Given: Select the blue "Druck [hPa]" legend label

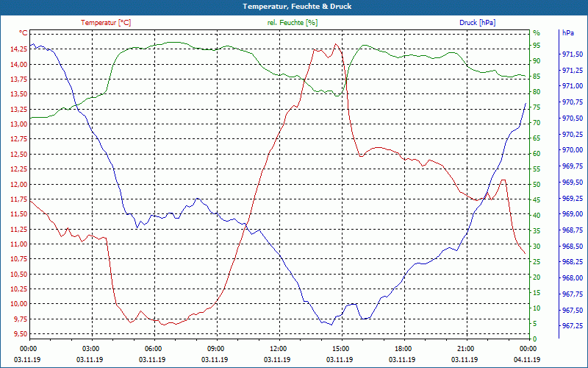Looking at the screenshot, I should [477, 23].
